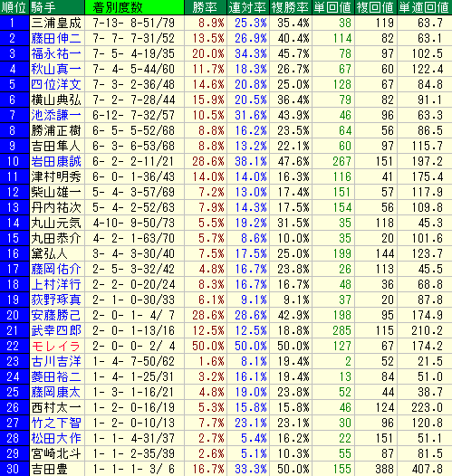
Task: Click jockey name 秋山真一
Action: (56, 69)
